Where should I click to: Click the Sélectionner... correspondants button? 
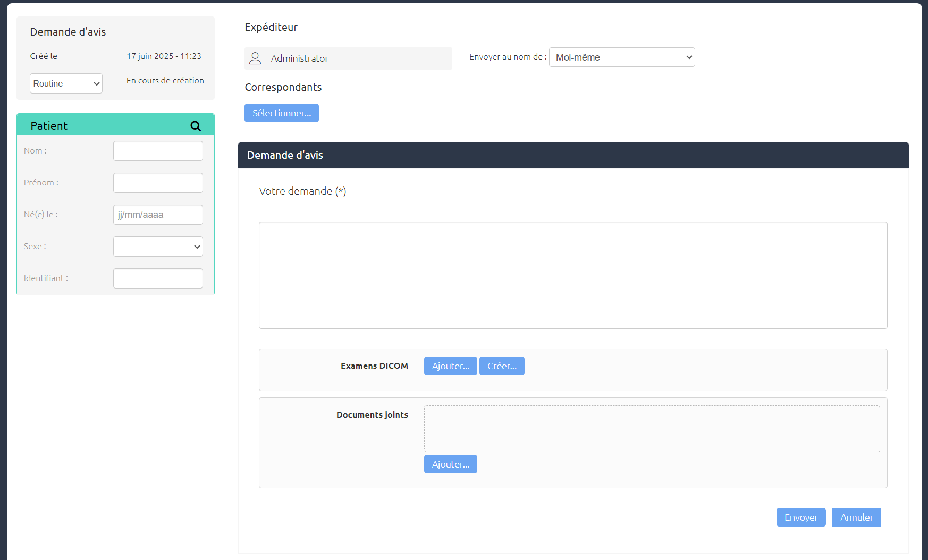(x=282, y=113)
